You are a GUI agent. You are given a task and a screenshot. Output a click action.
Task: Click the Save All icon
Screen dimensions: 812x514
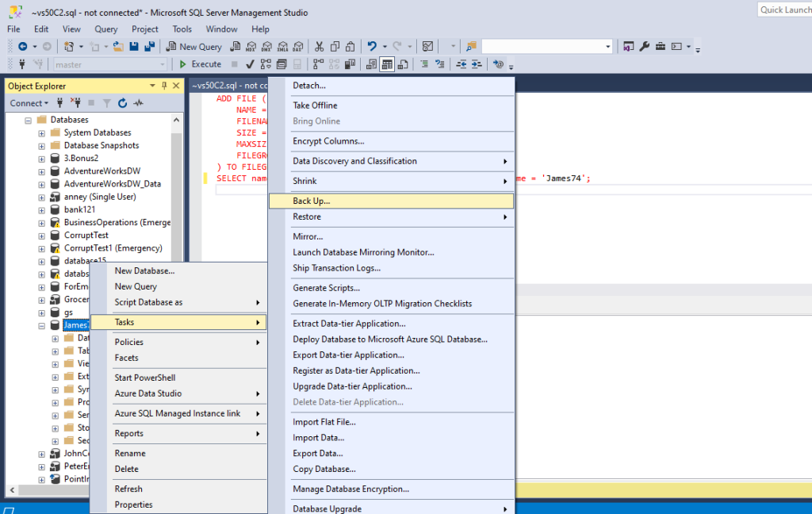150,47
